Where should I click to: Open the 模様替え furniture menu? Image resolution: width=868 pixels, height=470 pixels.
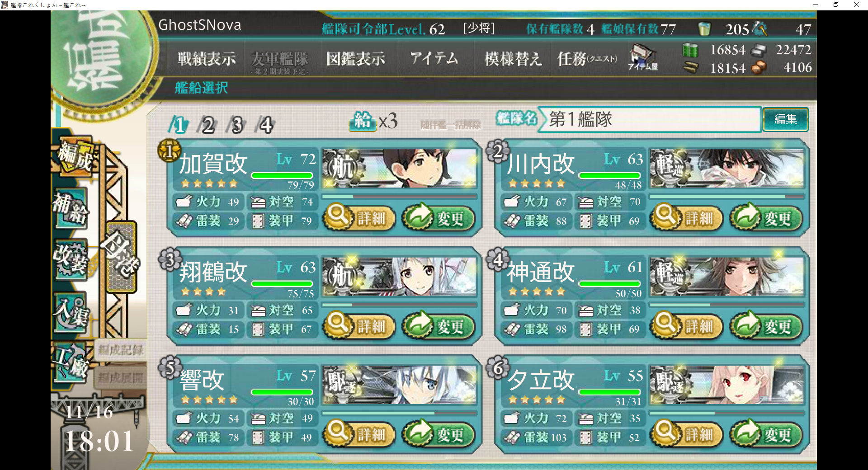pos(513,59)
